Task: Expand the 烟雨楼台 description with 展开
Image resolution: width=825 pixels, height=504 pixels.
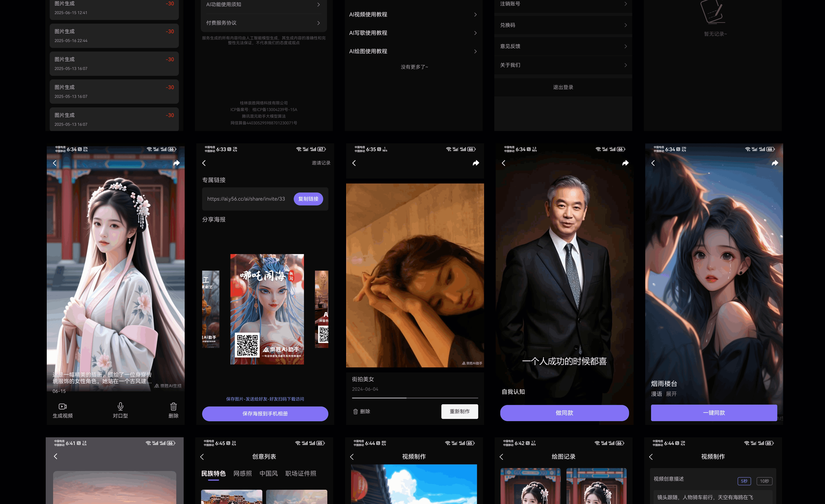Action: click(x=671, y=394)
